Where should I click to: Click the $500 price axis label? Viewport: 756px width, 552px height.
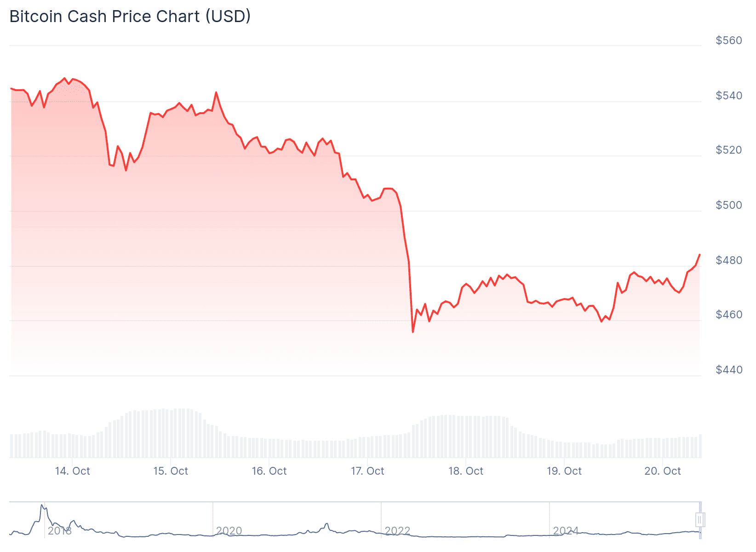point(729,205)
